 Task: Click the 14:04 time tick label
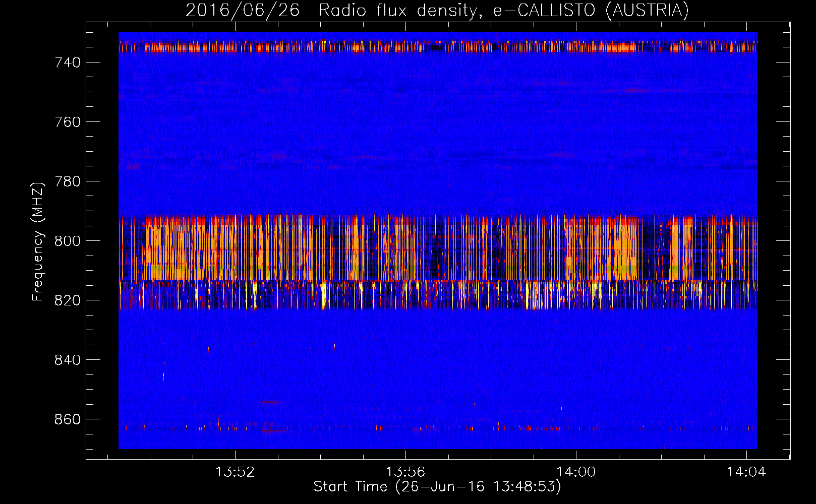(746, 472)
